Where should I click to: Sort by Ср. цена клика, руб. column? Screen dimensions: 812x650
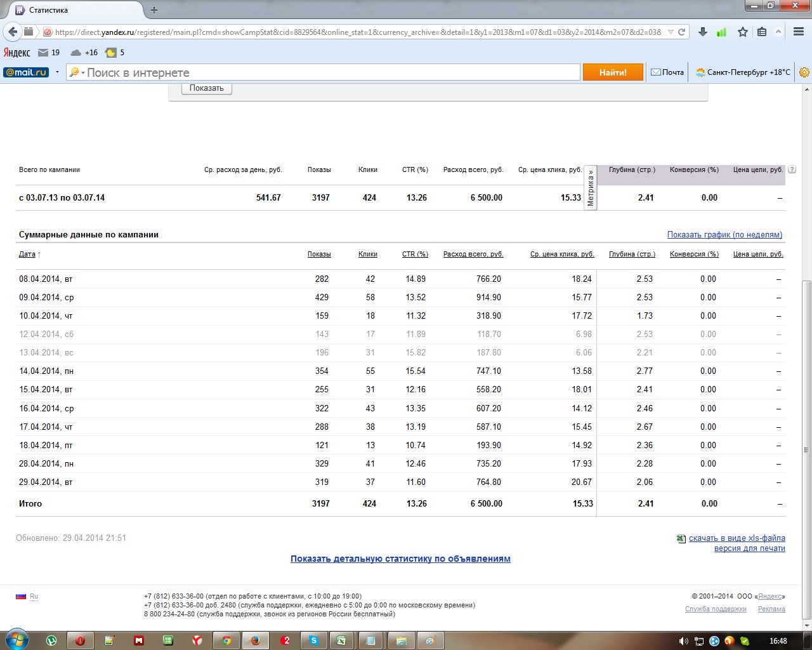pyautogui.click(x=562, y=255)
